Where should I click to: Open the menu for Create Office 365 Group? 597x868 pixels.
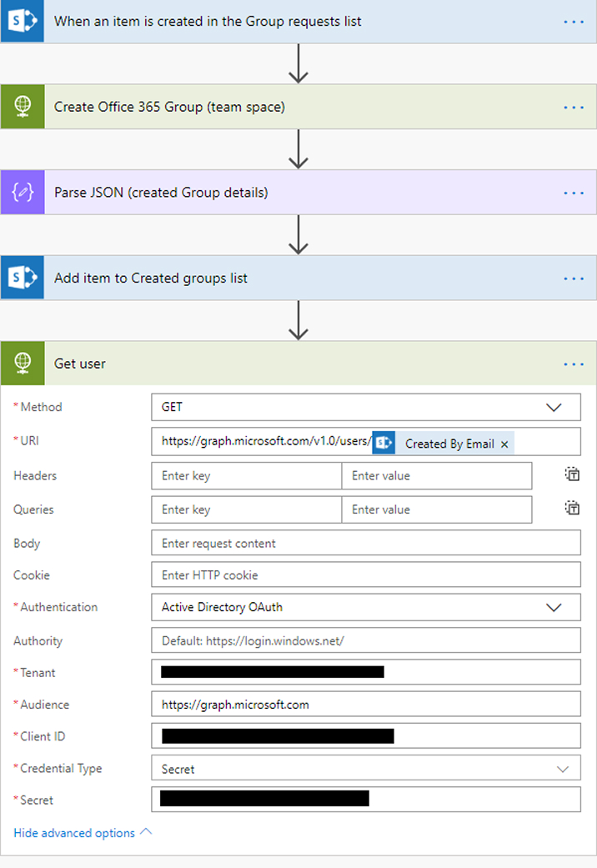click(574, 107)
